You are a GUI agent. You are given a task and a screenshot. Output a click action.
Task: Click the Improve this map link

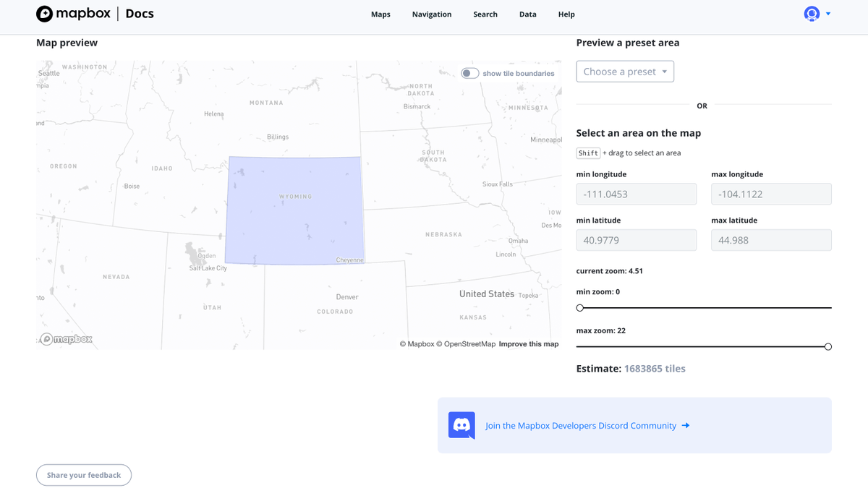tap(529, 344)
